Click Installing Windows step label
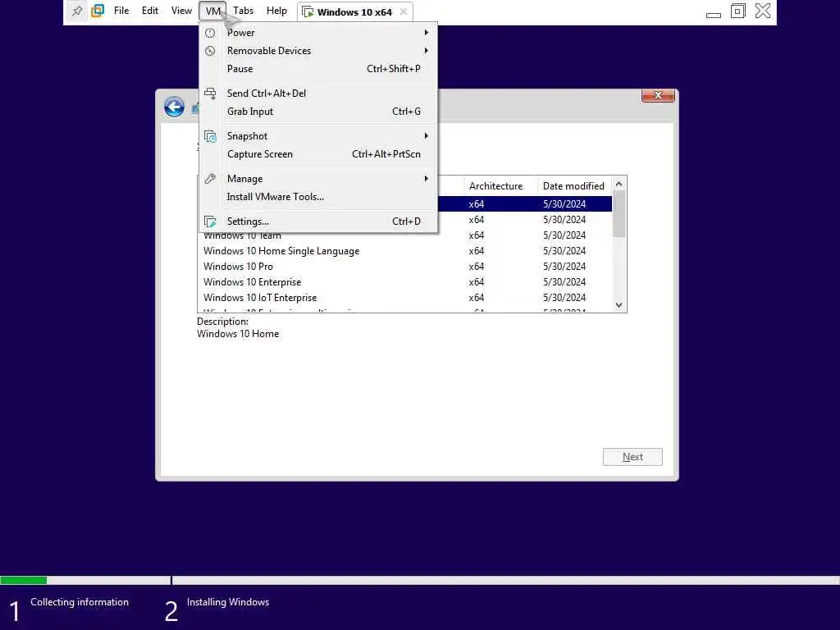The height and width of the screenshot is (630, 840). [x=228, y=602]
